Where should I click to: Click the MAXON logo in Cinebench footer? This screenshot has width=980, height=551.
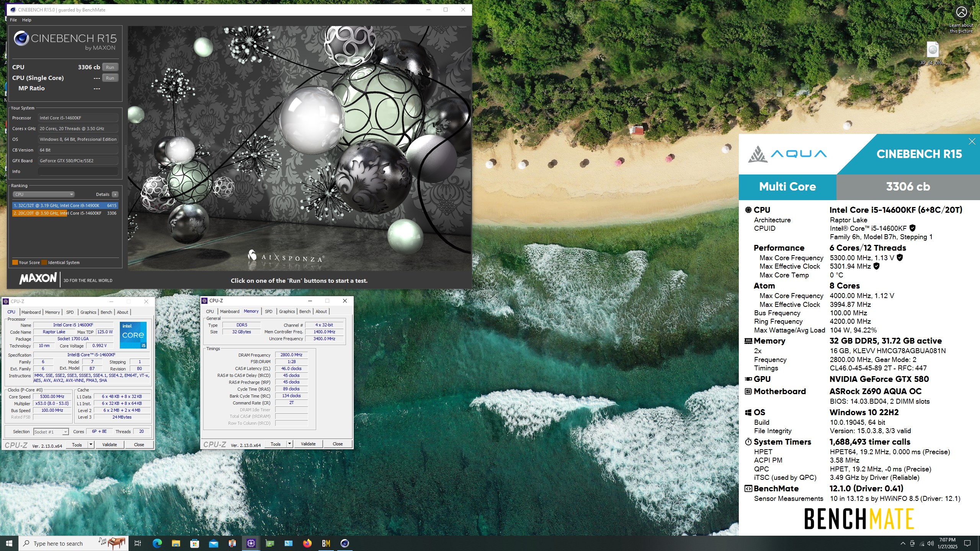click(x=38, y=278)
